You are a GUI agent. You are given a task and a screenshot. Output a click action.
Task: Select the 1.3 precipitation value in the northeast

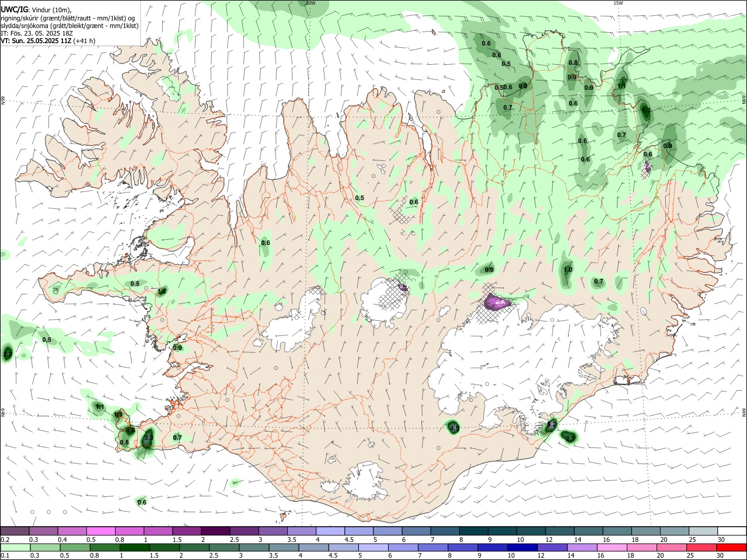(x=645, y=110)
